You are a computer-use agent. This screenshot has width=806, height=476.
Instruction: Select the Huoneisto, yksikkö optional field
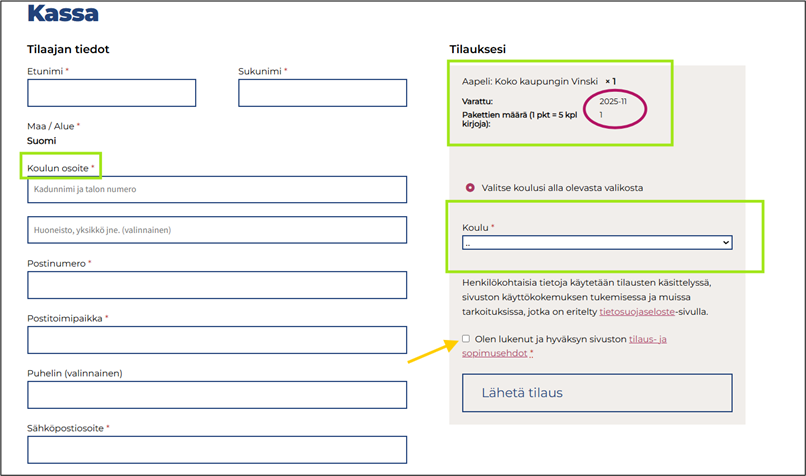pyautogui.click(x=217, y=230)
